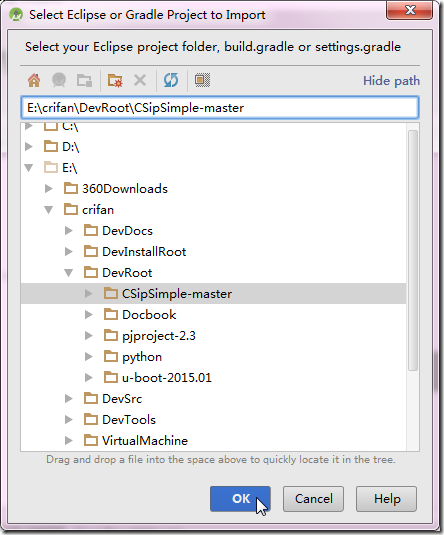Refresh the file tree with the Refresh icon
444x535 pixels.
click(171, 81)
